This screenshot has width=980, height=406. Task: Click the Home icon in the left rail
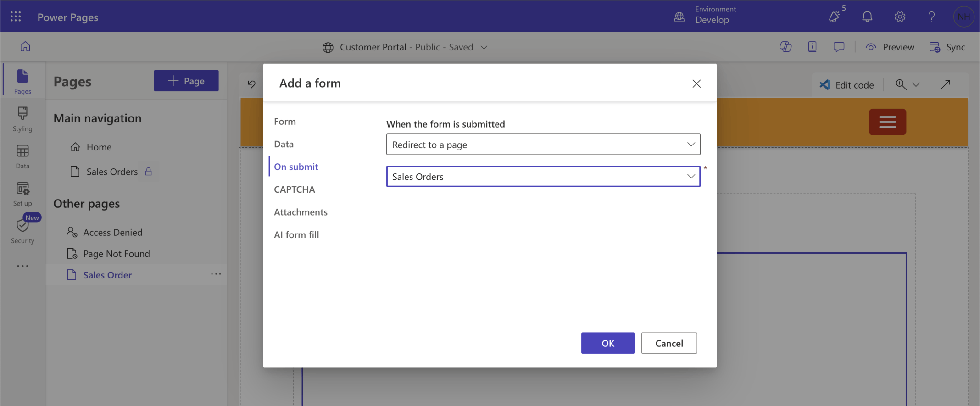[x=25, y=47]
